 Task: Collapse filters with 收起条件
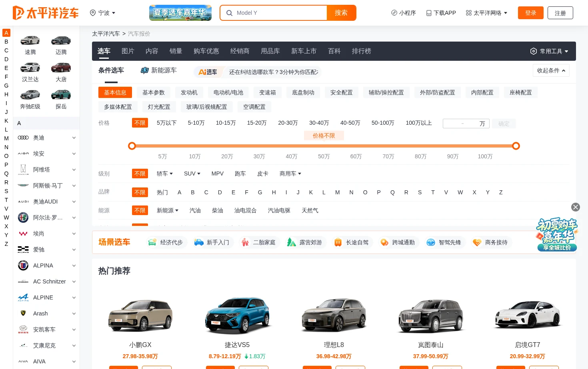pos(551,70)
